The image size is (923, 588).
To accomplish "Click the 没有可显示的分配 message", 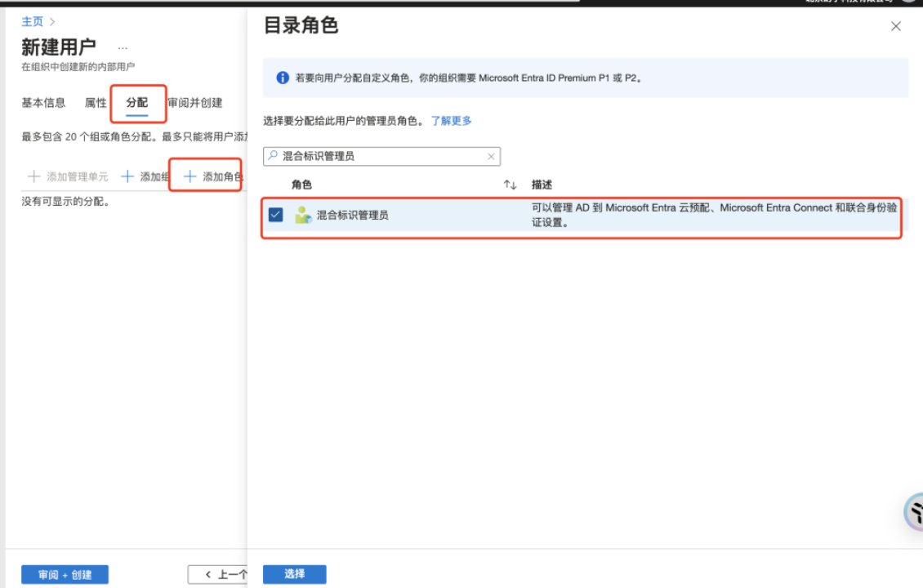I will click(x=66, y=201).
